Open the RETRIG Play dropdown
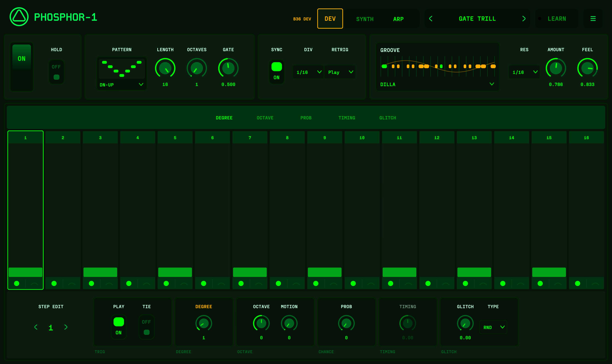Image resolution: width=612 pixels, height=364 pixels. pos(340,72)
